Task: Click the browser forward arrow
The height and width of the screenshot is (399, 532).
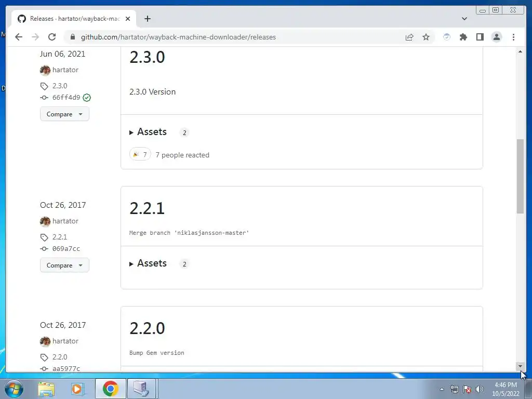Action: point(35,37)
